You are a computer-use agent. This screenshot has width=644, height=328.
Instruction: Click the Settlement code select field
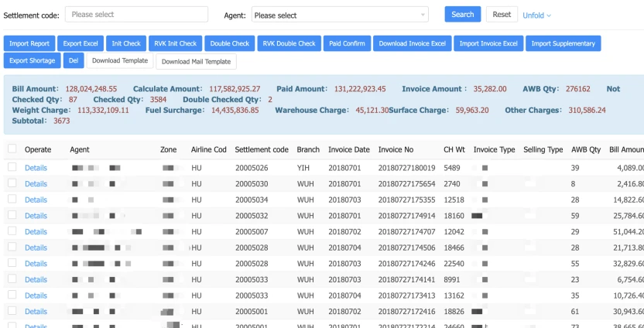tap(136, 15)
